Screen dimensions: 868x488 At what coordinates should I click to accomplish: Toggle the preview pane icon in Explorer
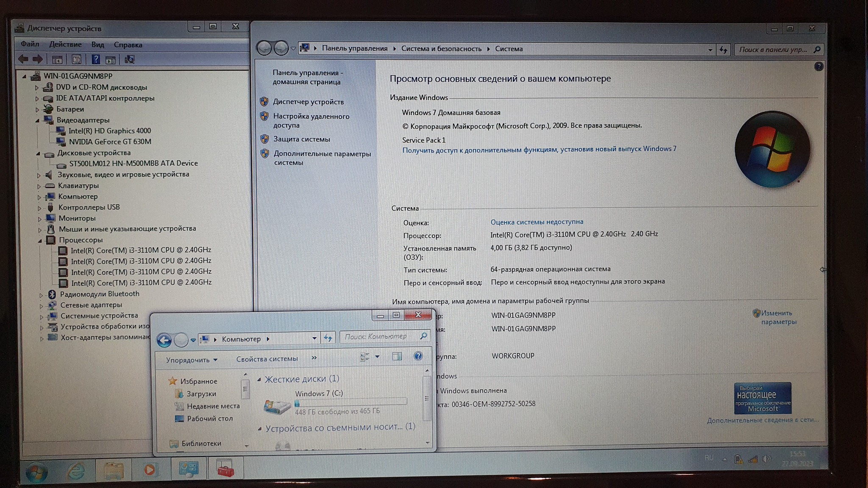(x=397, y=357)
